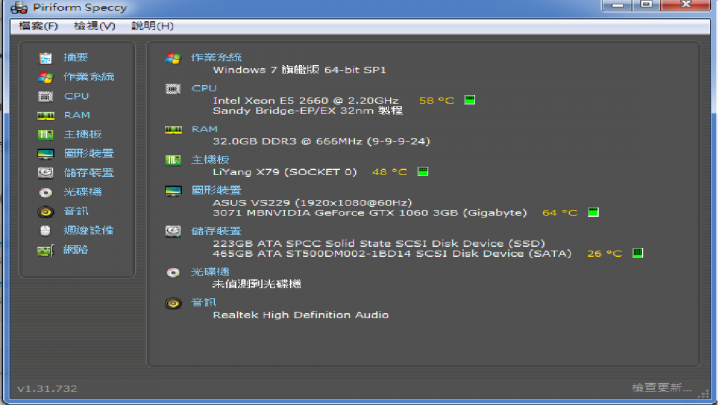Open the CPU heading link in summary

(x=204, y=88)
